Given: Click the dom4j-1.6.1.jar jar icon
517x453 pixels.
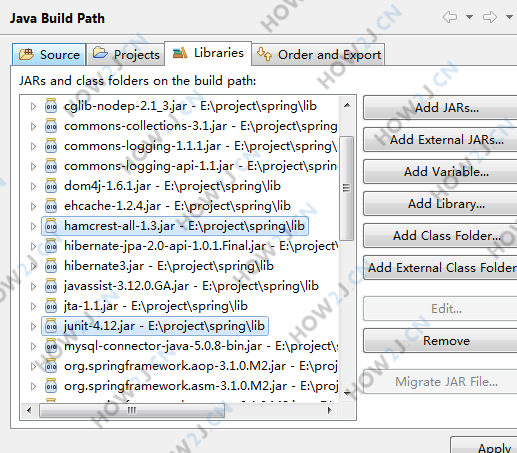Looking at the screenshot, I should coord(51,186).
